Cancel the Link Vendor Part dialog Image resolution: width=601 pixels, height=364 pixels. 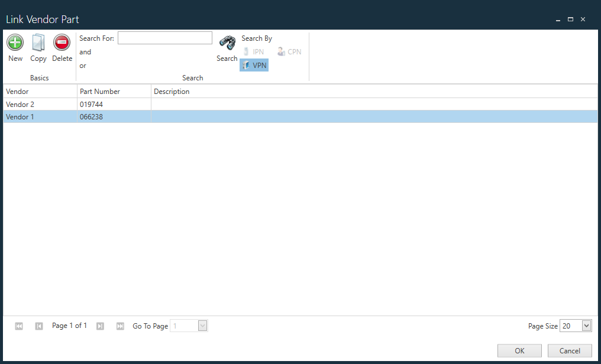[x=569, y=350]
